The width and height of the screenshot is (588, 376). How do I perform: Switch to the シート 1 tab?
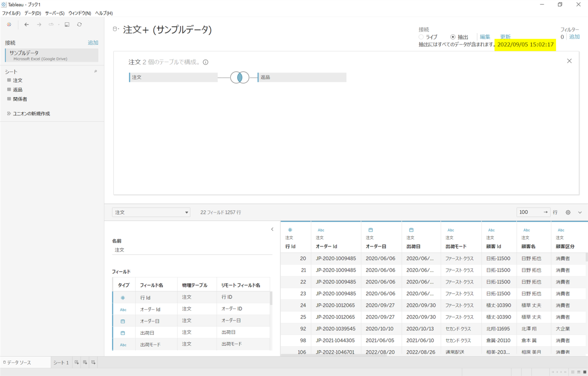click(x=61, y=362)
